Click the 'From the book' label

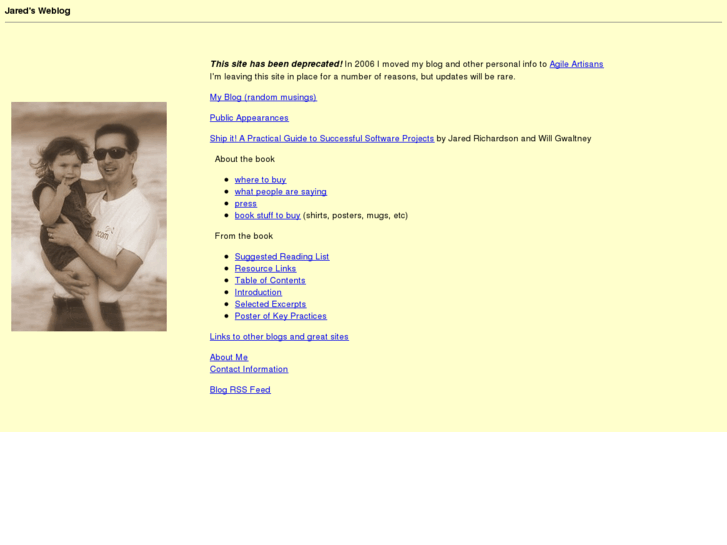[x=244, y=236]
